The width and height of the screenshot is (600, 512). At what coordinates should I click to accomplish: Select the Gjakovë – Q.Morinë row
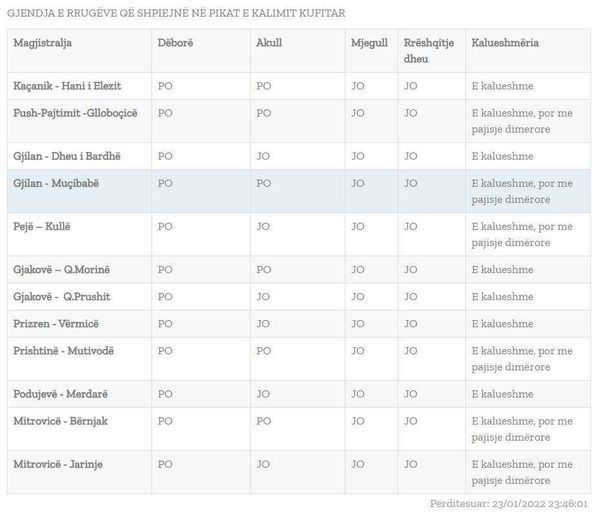[x=299, y=270]
